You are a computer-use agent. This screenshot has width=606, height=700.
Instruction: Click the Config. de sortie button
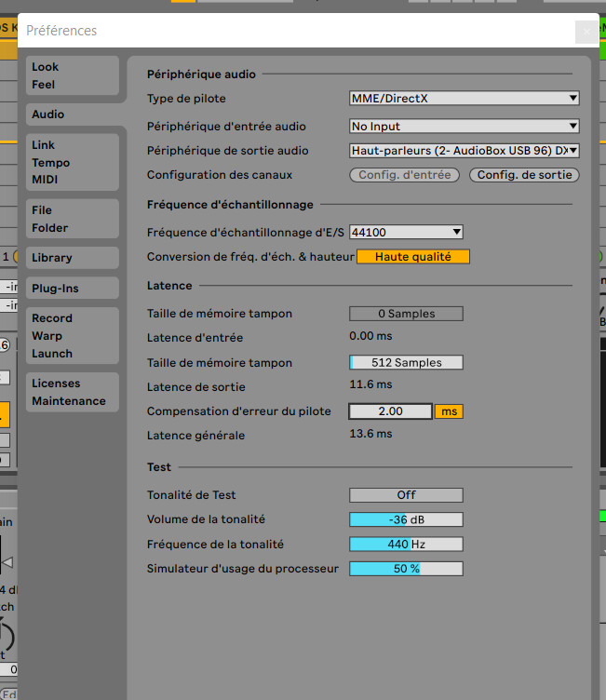tap(524, 175)
